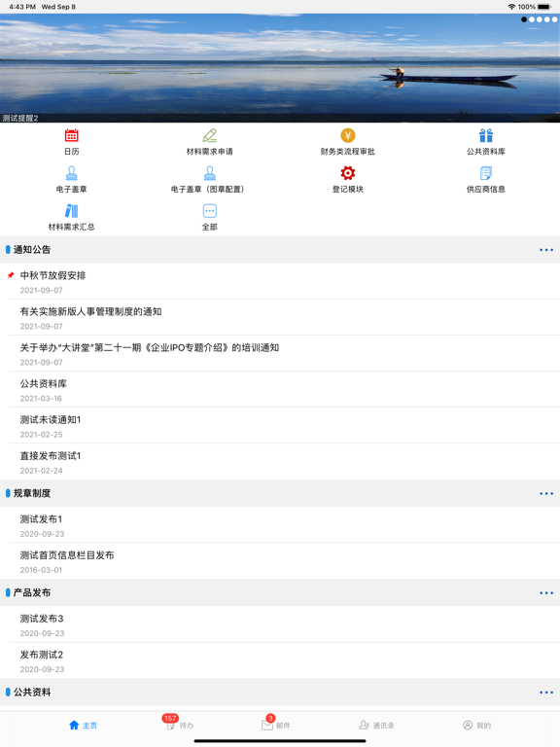This screenshot has height=747, width=560.
Task: Tap the 4:43 PM clock in status bar
Action: pyautogui.click(x=22, y=7)
